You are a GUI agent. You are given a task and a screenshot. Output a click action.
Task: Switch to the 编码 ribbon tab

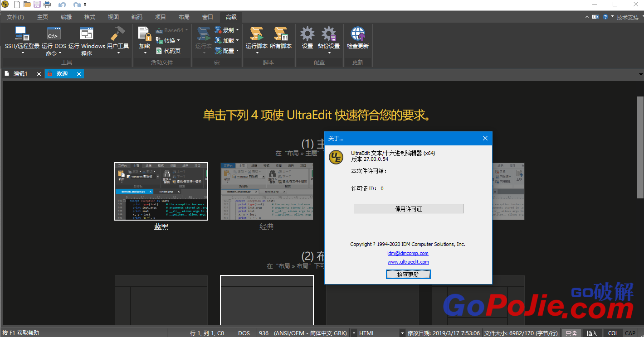pyautogui.click(x=137, y=17)
